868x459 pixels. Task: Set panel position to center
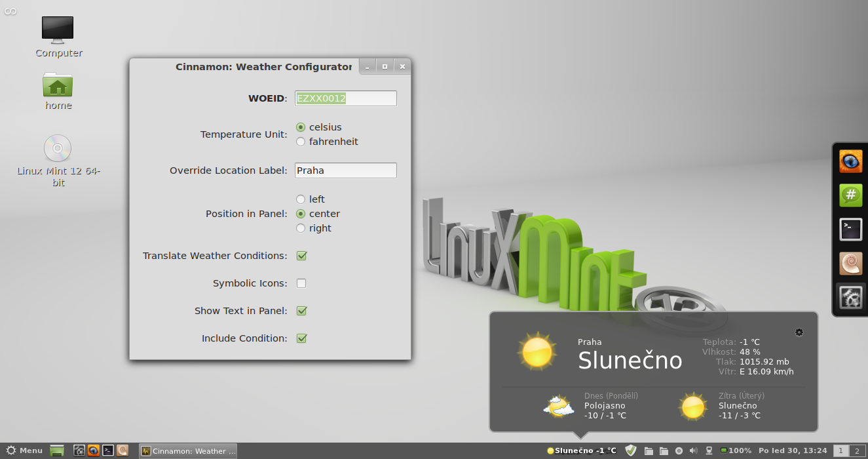[301, 214]
